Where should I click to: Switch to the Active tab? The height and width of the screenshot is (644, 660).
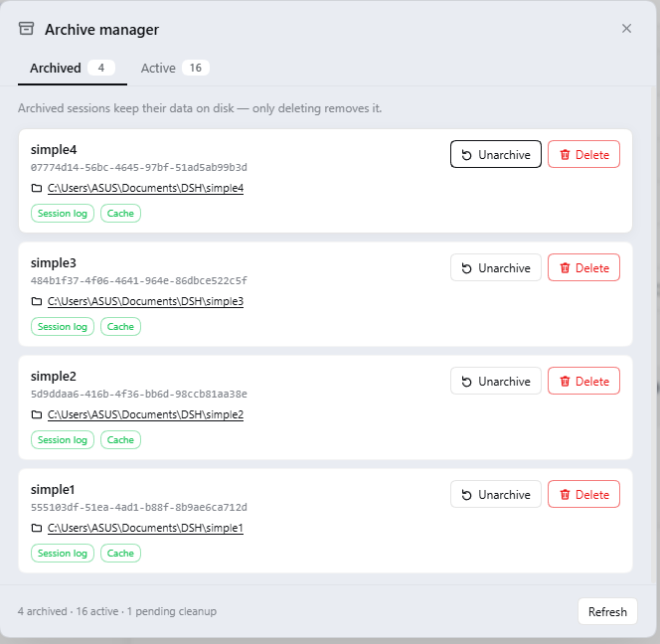click(x=174, y=69)
